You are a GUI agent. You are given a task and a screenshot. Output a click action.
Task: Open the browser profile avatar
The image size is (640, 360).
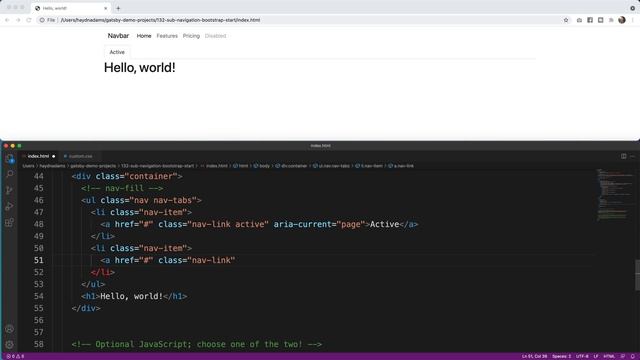[622, 20]
